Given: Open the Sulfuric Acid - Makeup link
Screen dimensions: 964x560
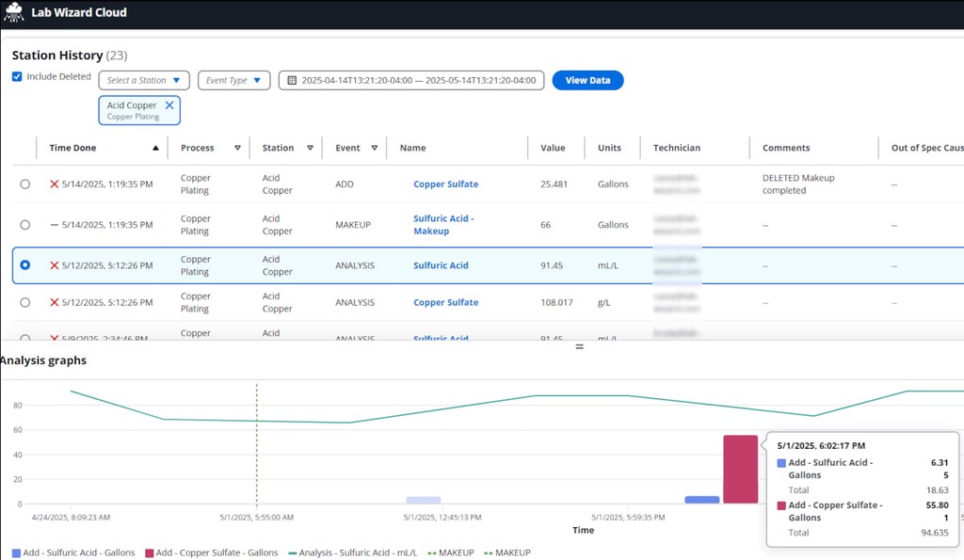Looking at the screenshot, I should [443, 225].
